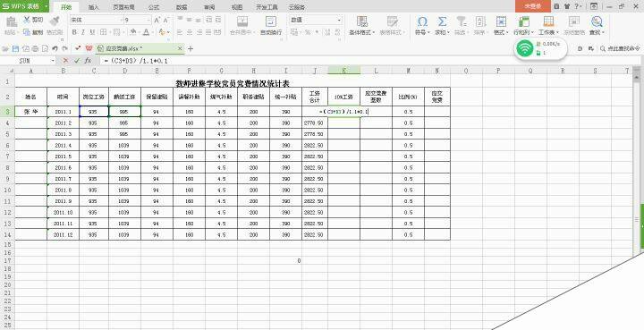Click the Sum (Σ) icon in ribbon
644x330 pixels.
click(442, 21)
